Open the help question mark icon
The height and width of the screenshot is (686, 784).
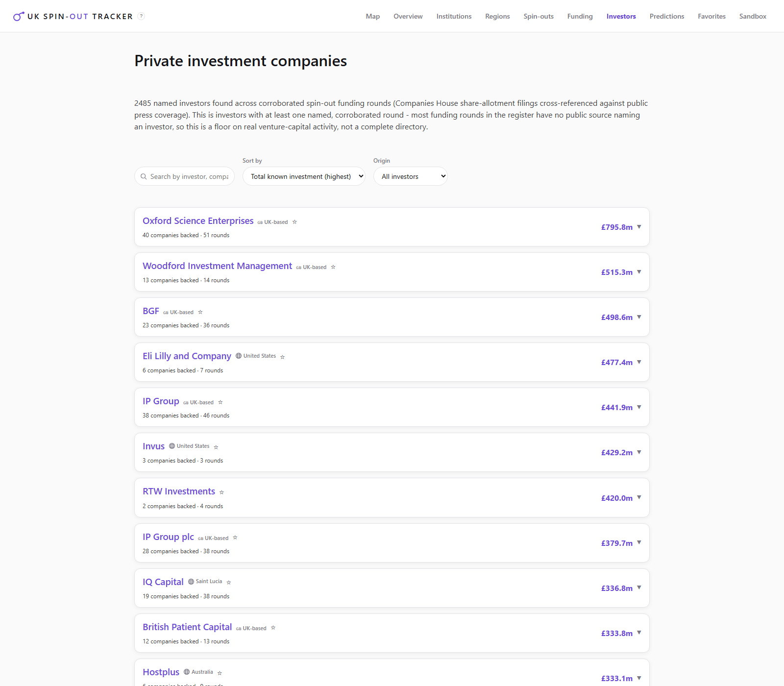(141, 16)
